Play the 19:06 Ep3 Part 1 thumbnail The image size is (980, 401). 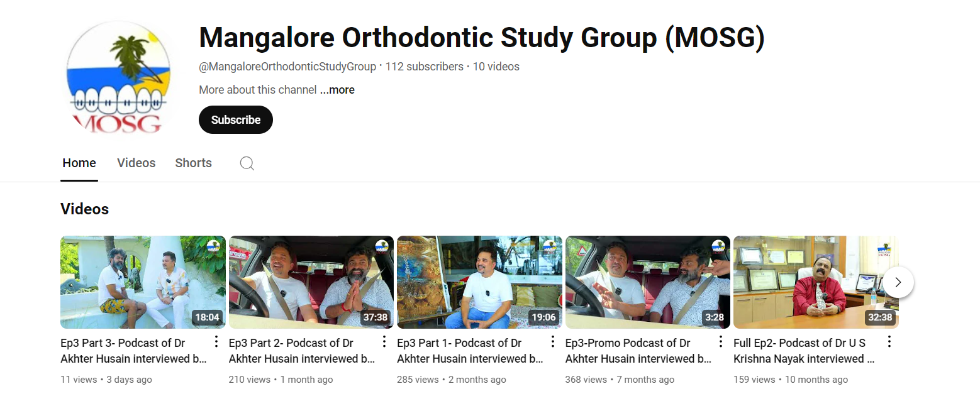click(480, 282)
